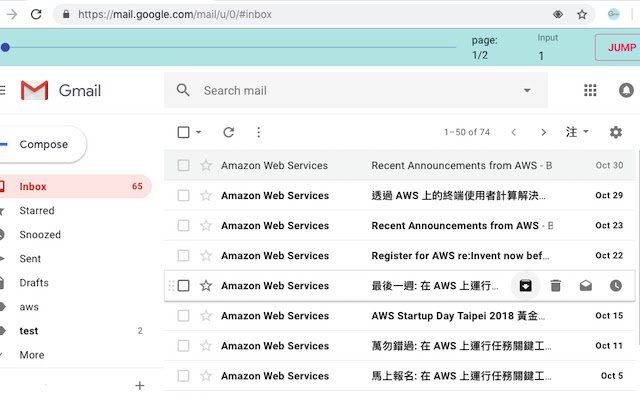
Task: Star the Oct 5 馬上報名 email
Action: 206,376
